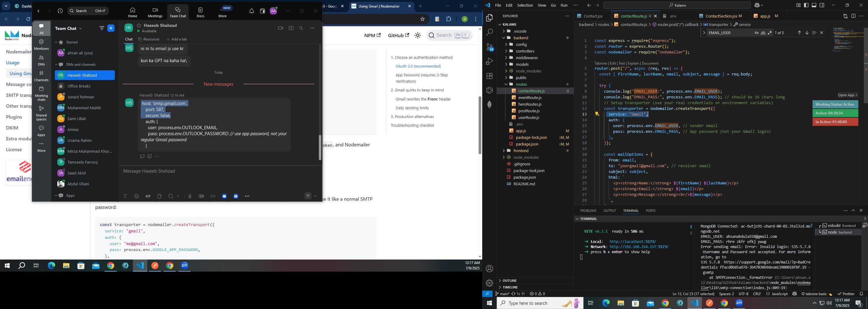Open MongoDB leaf icon in VS Code activity bar
This screenshot has width=868, height=309.
pyautogui.click(x=489, y=105)
